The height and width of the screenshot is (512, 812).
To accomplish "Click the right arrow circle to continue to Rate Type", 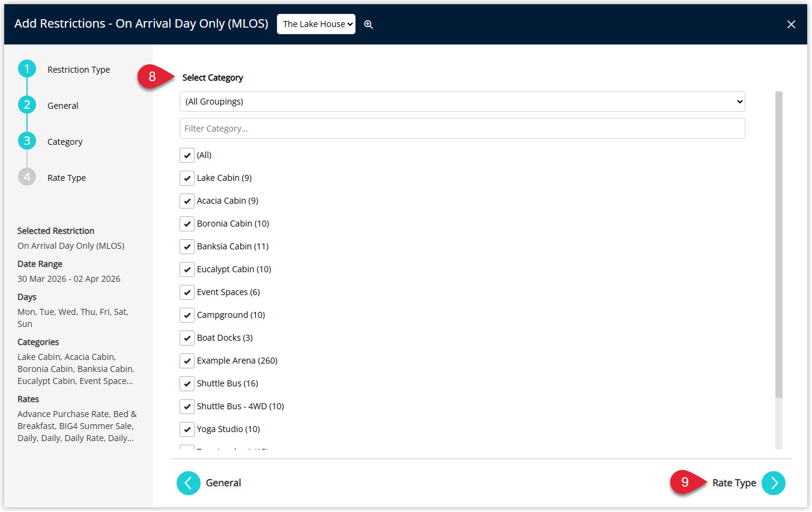I will 774,483.
